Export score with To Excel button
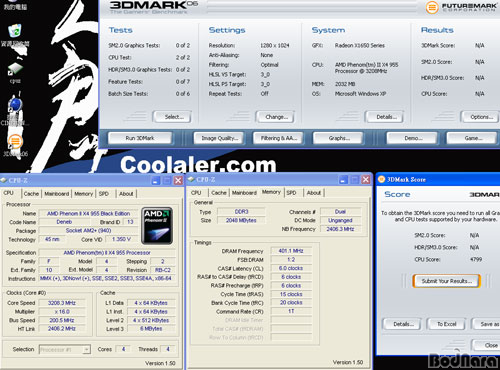 tap(446, 324)
